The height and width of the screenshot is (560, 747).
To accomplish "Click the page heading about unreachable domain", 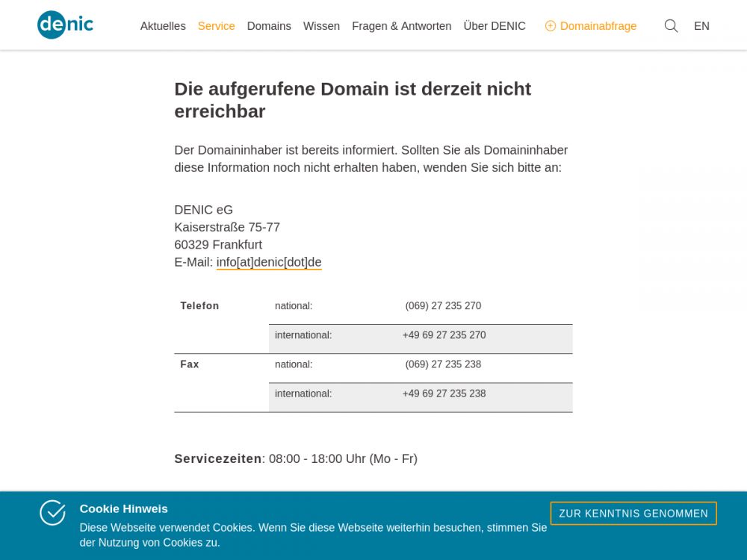I will (x=353, y=100).
